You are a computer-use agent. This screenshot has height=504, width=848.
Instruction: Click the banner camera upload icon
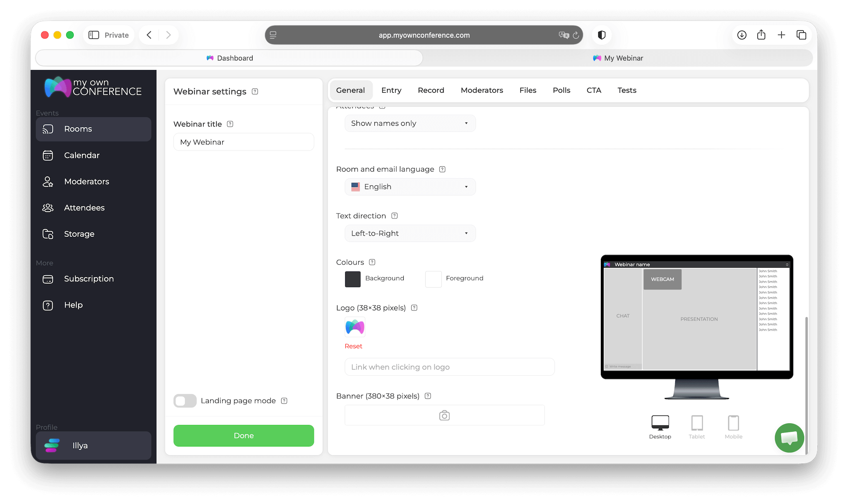click(444, 415)
